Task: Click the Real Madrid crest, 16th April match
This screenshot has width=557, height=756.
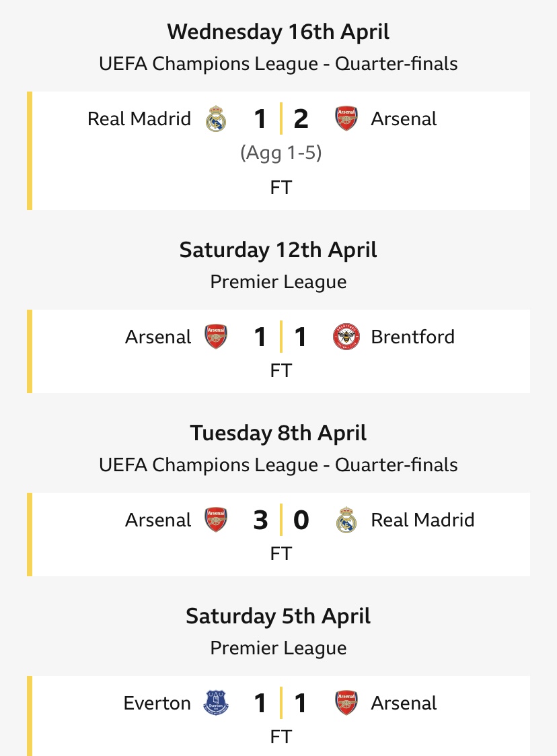Action: [x=216, y=118]
